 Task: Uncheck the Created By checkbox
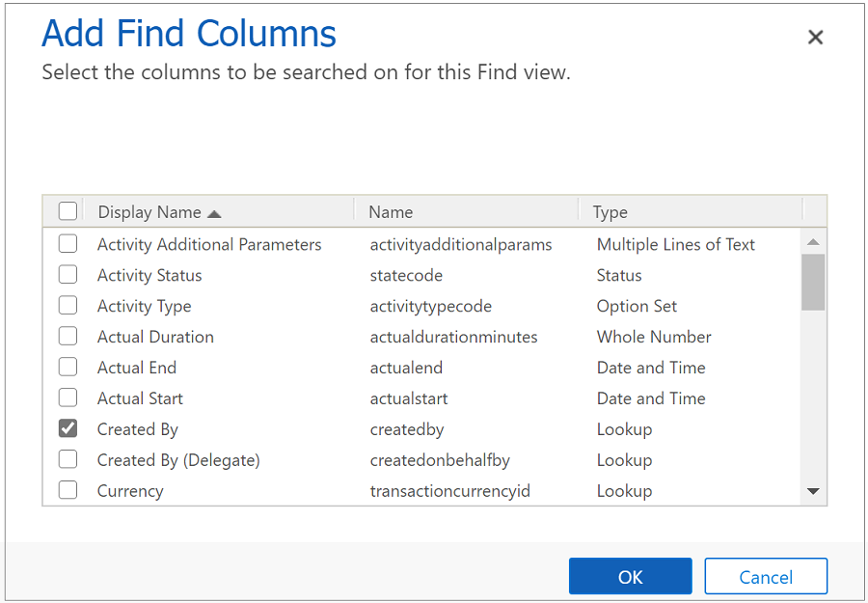point(68,429)
